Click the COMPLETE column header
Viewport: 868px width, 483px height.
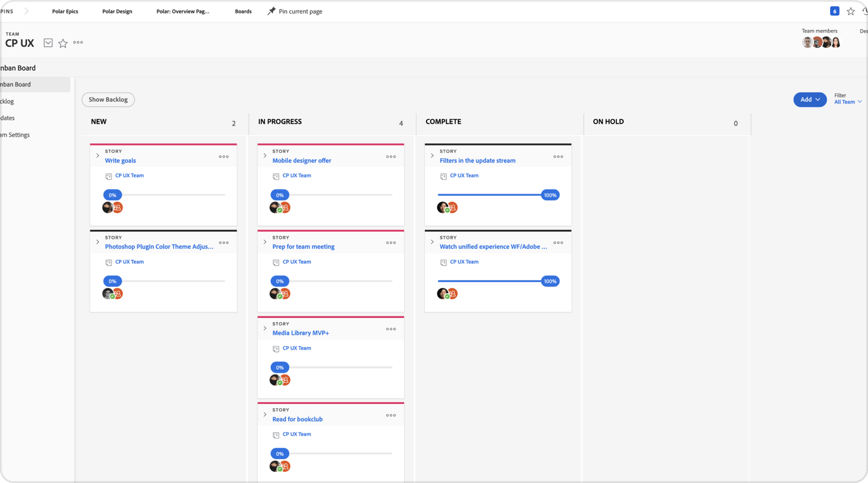(x=443, y=122)
